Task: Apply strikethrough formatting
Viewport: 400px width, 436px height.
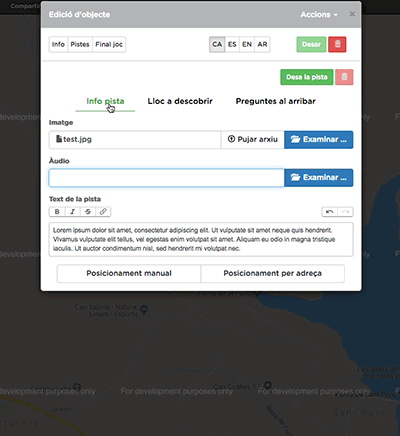Action: [x=88, y=212]
